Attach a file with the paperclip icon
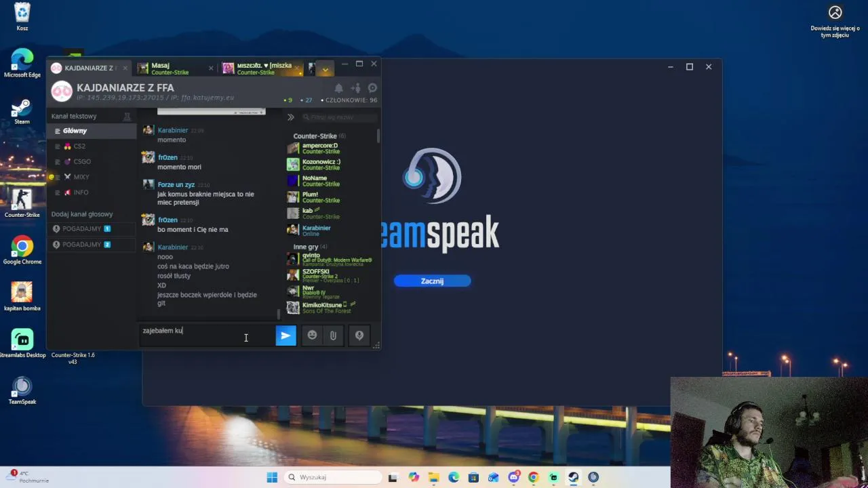868x488 pixels. 333,335
